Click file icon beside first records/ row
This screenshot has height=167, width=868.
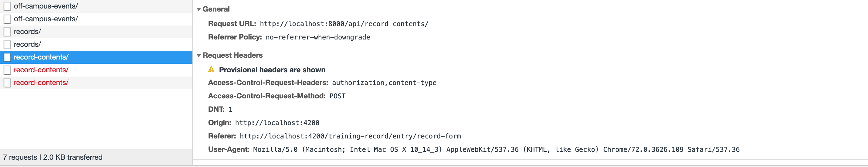coord(7,32)
